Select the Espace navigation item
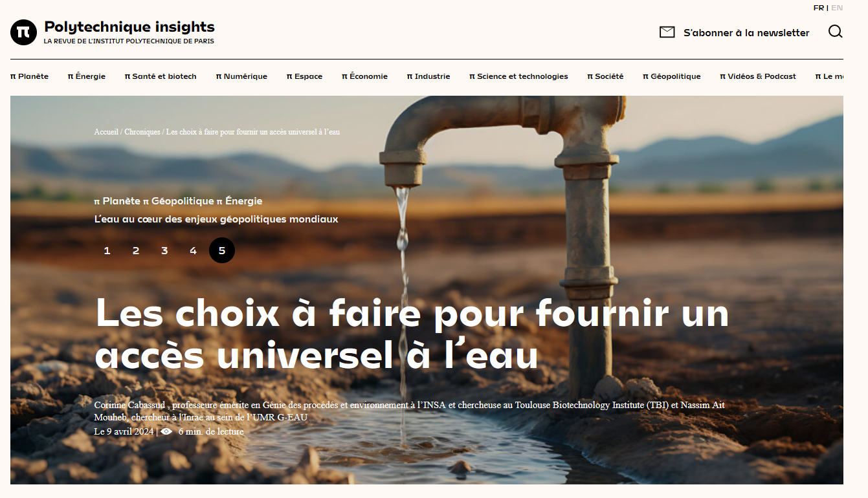This screenshot has width=868, height=498. click(x=304, y=76)
